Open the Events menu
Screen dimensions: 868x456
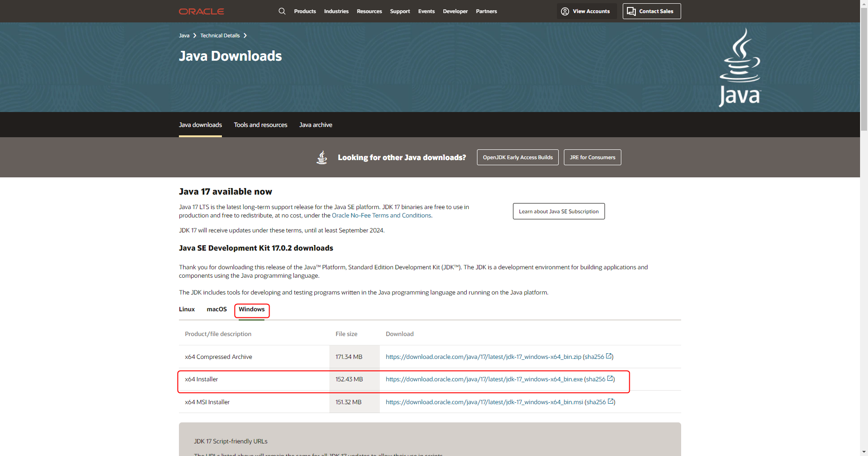(427, 11)
